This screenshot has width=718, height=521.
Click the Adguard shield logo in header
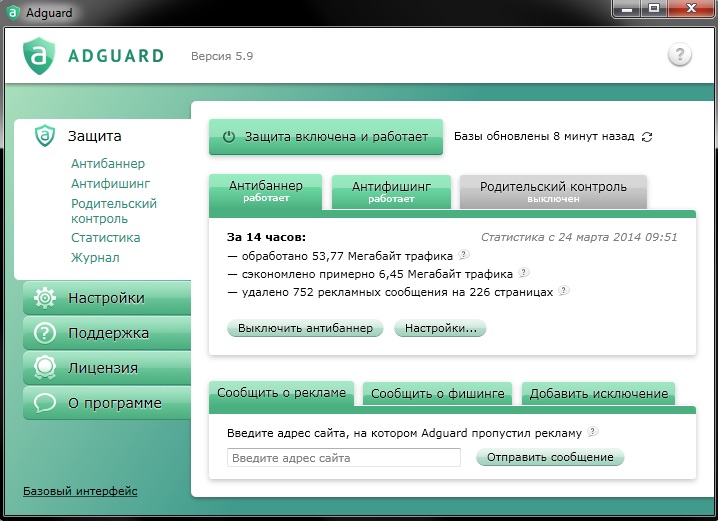(x=39, y=55)
